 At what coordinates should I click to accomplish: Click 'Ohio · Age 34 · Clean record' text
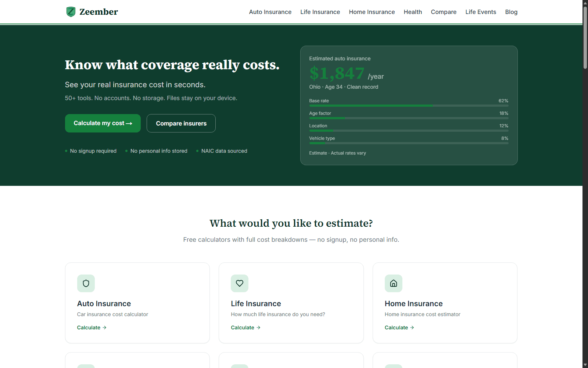pyautogui.click(x=344, y=87)
